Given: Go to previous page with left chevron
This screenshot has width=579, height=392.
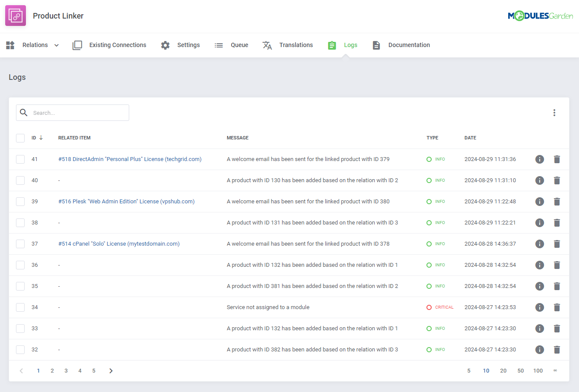Looking at the screenshot, I should (21, 371).
